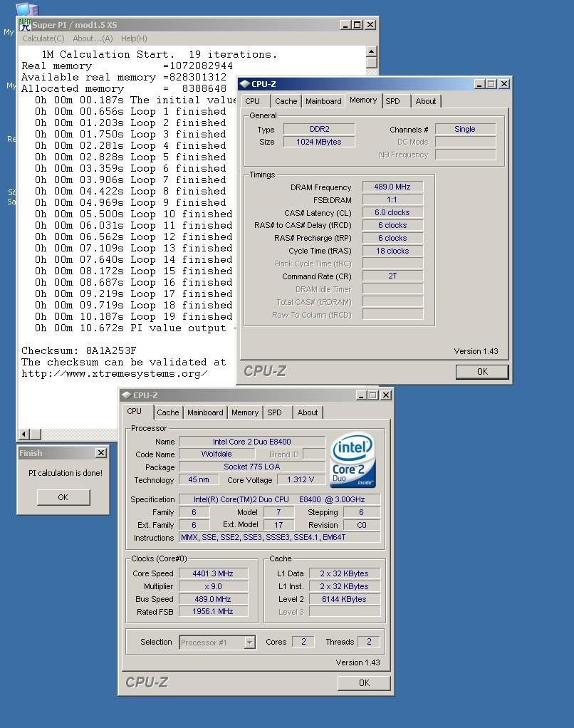The width and height of the screenshot is (574, 728).
Task: Switch to CPU tab in upper CPU-Z window
Action: 252,101
